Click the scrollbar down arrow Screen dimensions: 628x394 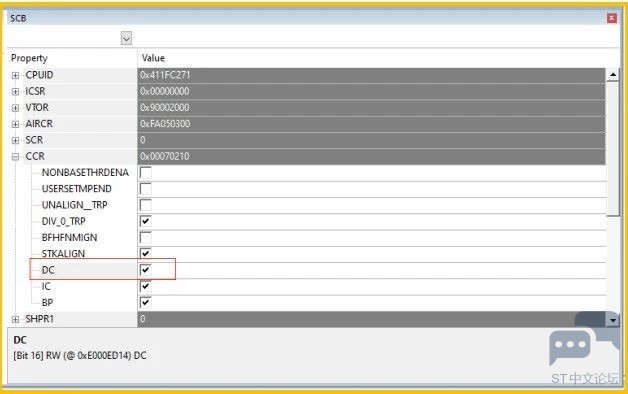613,320
